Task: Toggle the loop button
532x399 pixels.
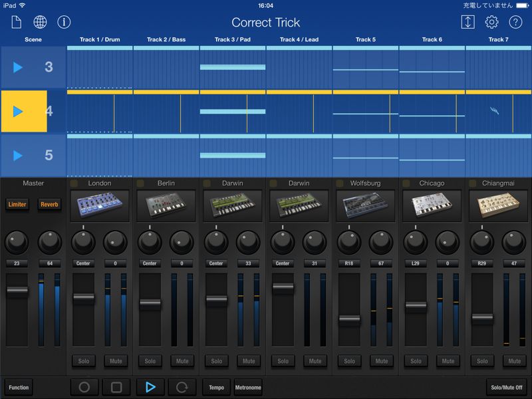Action: coord(182,387)
